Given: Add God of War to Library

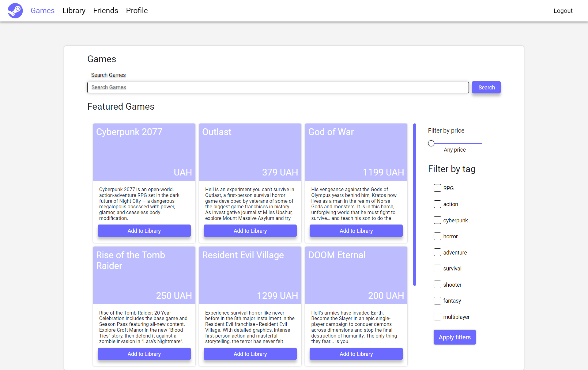Looking at the screenshot, I should pos(356,231).
